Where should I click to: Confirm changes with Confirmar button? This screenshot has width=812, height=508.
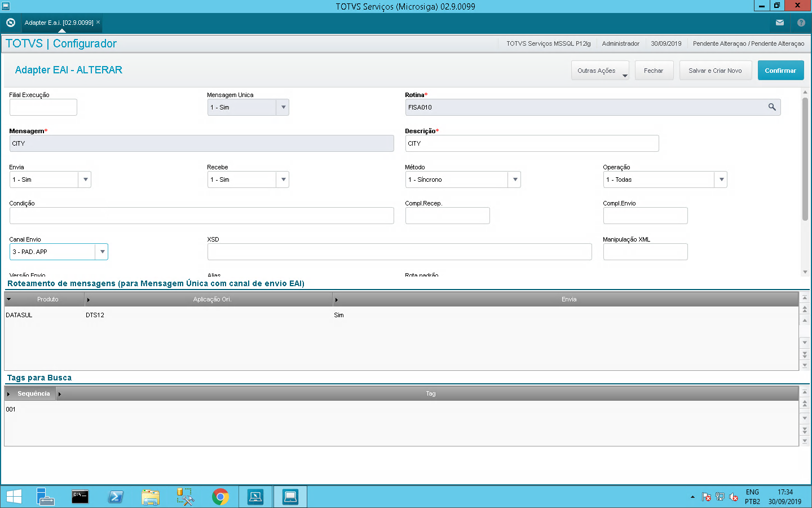tap(780, 71)
